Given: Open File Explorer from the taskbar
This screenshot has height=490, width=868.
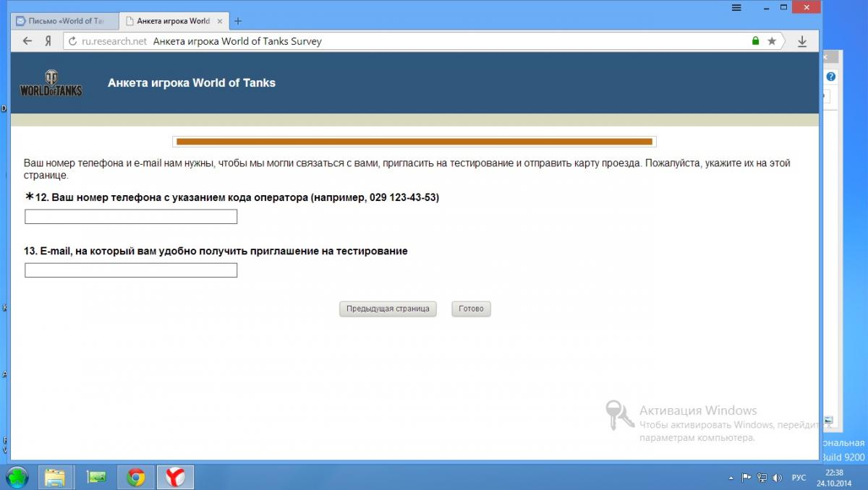Looking at the screenshot, I should [x=55, y=477].
